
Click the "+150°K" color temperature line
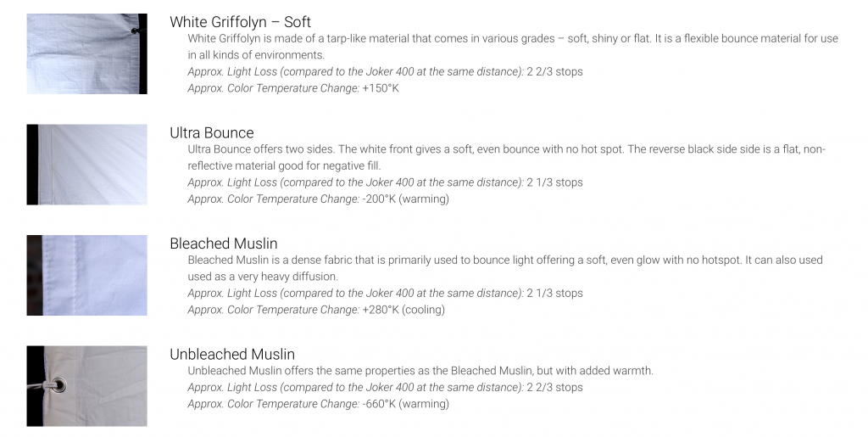(x=292, y=88)
